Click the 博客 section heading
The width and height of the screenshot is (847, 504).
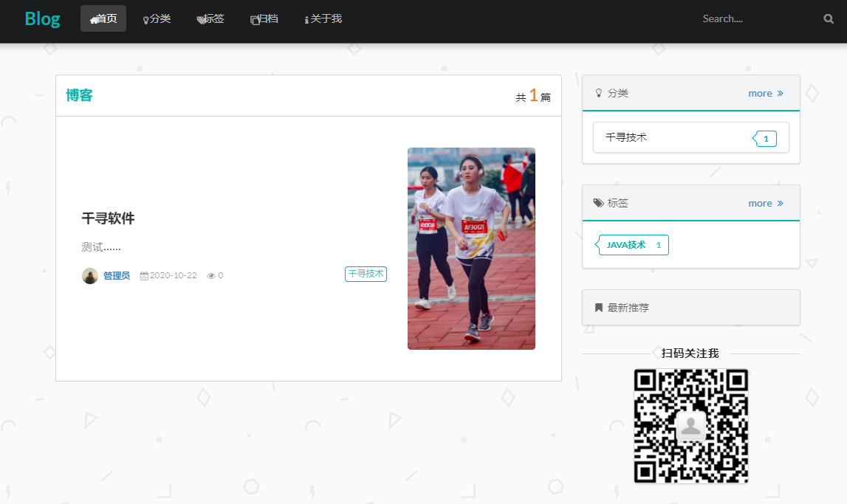[x=80, y=95]
